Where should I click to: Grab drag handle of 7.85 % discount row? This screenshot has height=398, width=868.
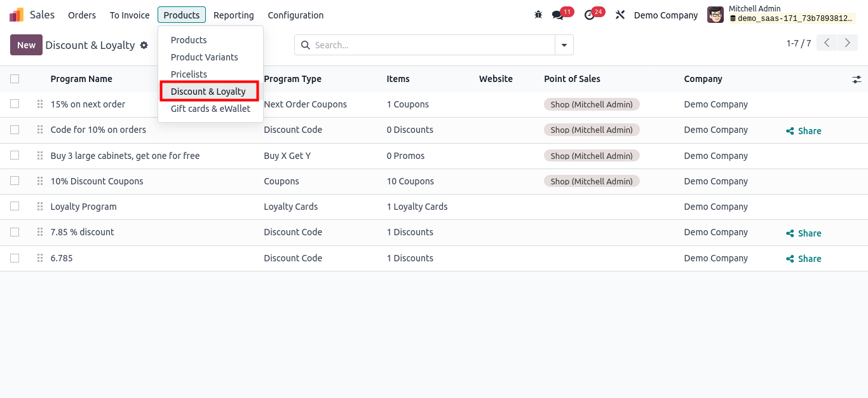[x=40, y=232]
